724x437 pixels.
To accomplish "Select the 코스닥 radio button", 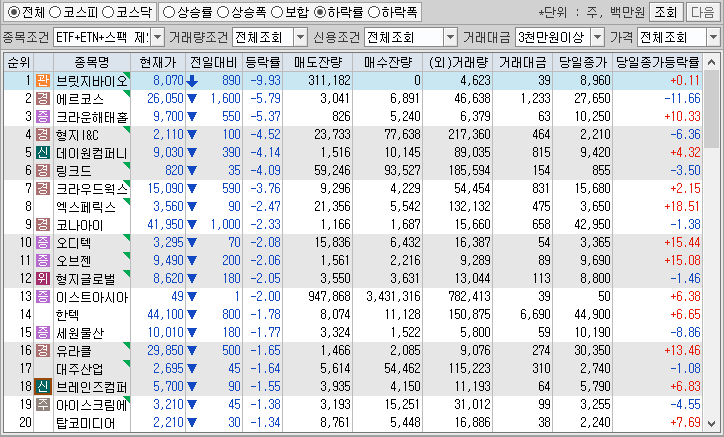I will pos(108,12).
